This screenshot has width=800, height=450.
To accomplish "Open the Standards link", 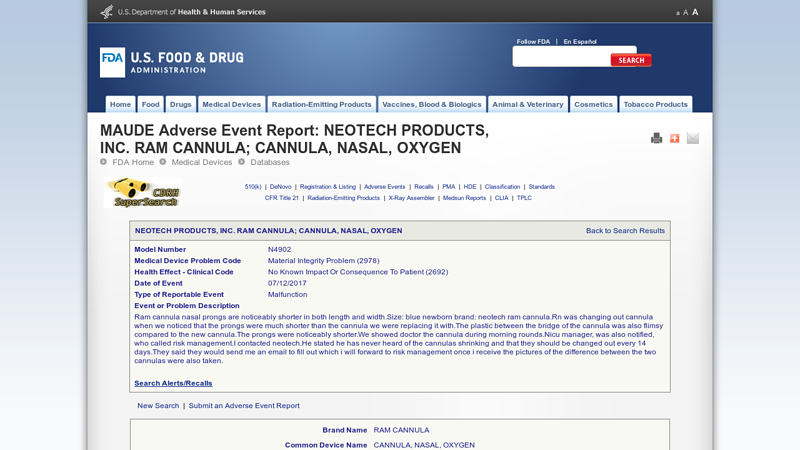I will tap(541, 187).
